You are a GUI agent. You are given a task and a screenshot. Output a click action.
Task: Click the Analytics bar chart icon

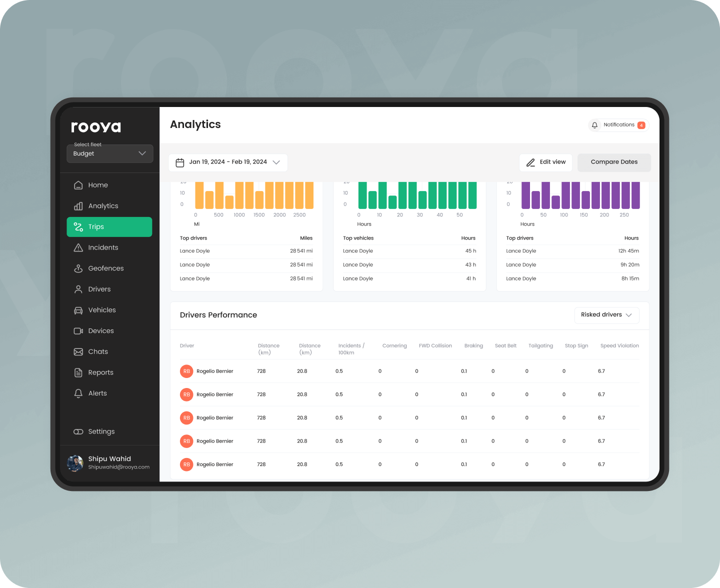(x=78, y=206)
